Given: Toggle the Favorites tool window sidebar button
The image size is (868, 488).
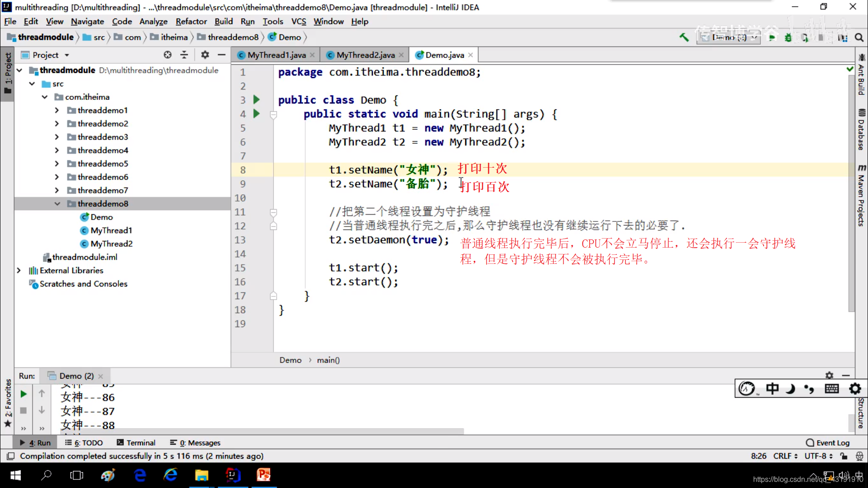Looking at the screenshot, I should click(x=8, y=400).
